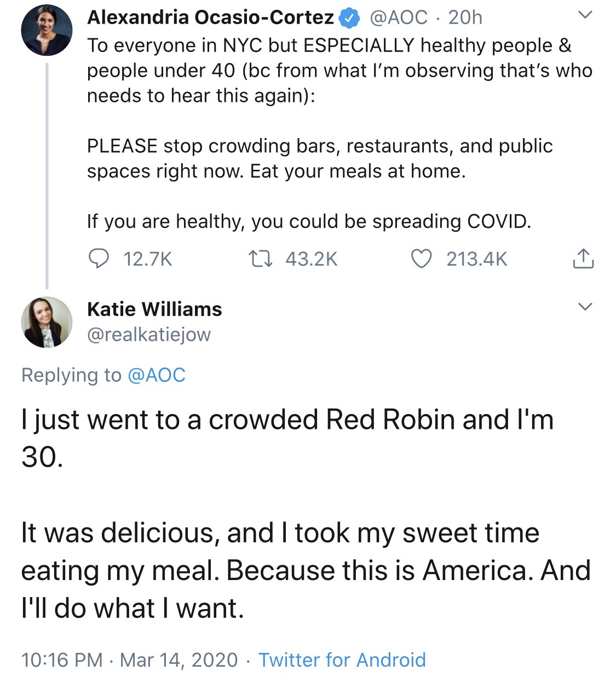Image resolution: width=616 pixels, height=677 pixels.
Task: Click the 20h tweet timestamp
Action: pyautogui.click(x=465, y=18)
